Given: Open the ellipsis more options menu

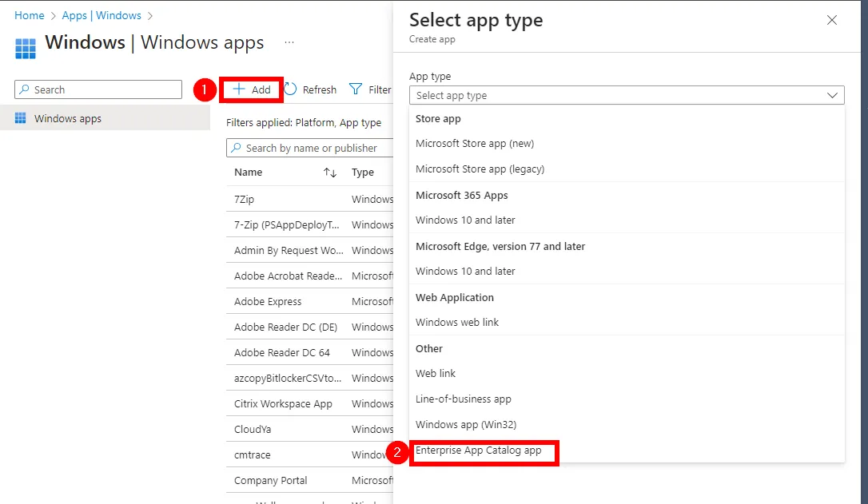Looking at the screenshot, I should coord(289,42).
